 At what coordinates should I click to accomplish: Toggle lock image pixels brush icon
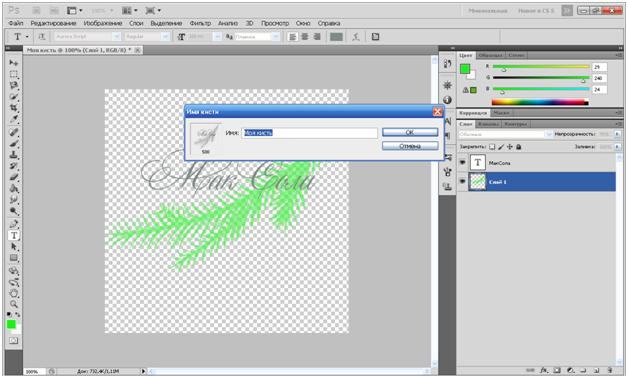point(501,147)
